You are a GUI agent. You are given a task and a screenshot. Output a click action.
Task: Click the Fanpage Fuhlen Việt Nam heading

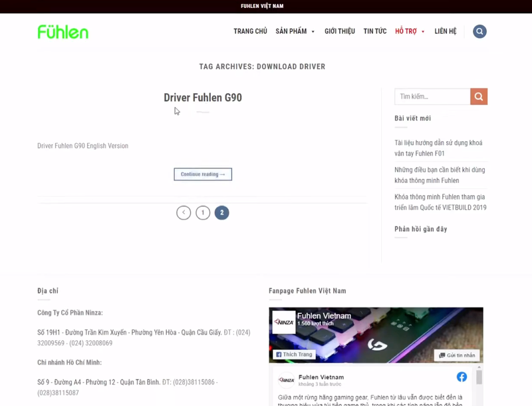point(307,291)
